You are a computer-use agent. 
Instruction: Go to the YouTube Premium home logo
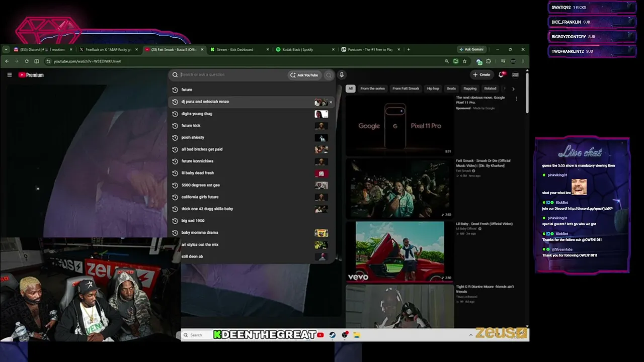(x=31, y=75)
